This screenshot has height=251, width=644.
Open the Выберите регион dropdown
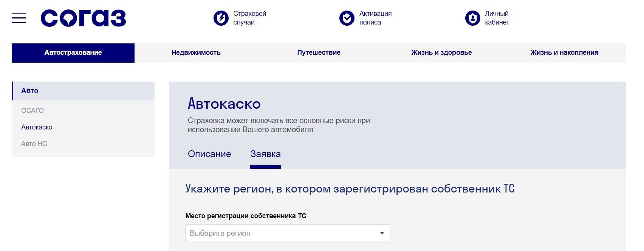tap(288, 233)
